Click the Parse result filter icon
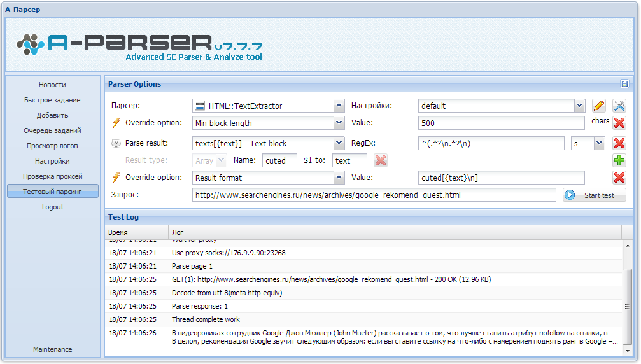Screen dimensions: 641x364 116,143
